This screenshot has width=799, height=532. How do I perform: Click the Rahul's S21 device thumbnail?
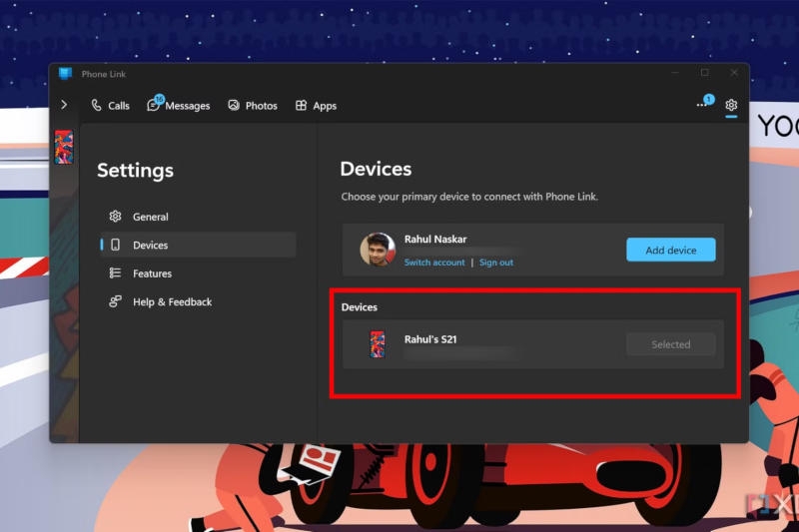coord(378,344)
